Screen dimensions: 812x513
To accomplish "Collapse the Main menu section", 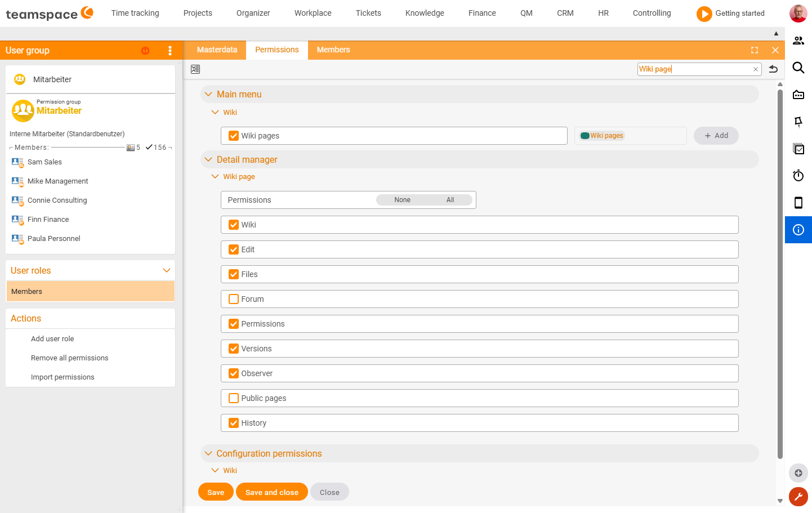I will tap(208, 94).
